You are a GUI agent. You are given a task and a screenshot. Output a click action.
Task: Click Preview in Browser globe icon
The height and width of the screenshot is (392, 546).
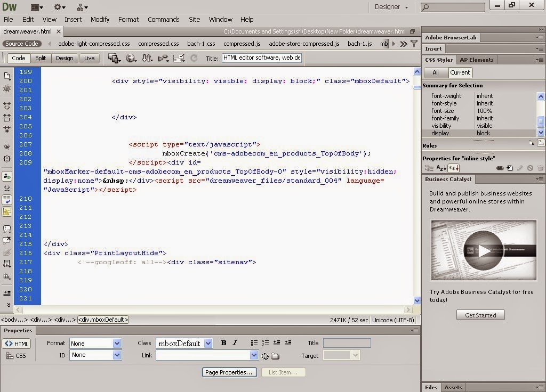pyautogui.click(x=131, y=58)
